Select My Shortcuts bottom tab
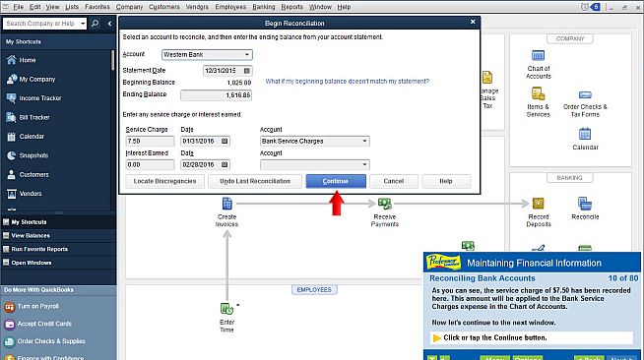Screen dimensions: 644x360 (x=58, y=222)
